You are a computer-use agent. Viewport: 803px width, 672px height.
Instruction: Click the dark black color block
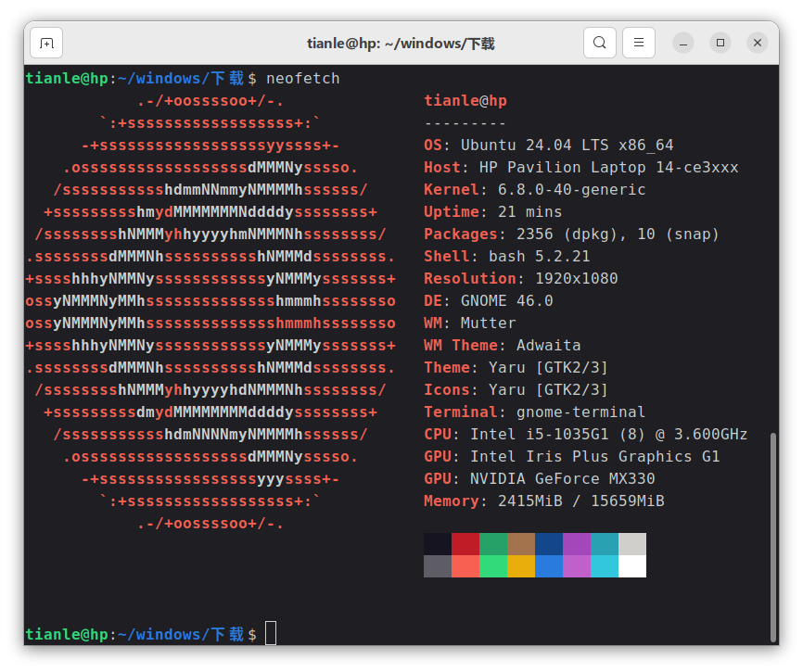point(438,544)
